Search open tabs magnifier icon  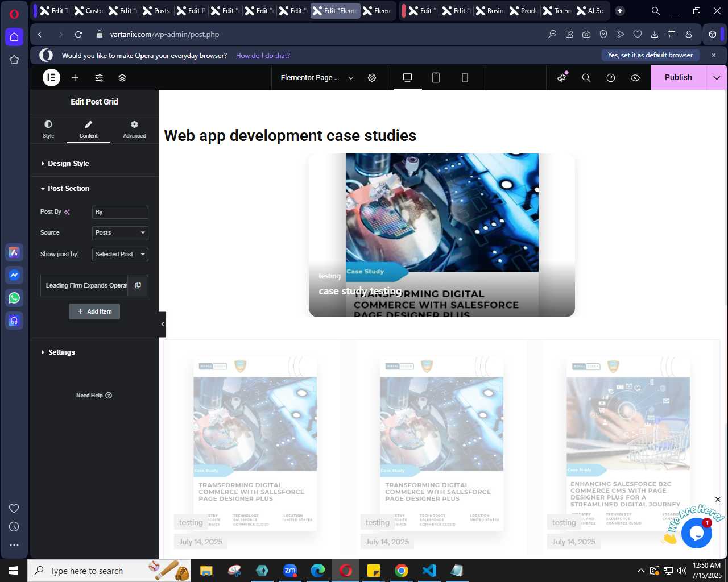tap(656, 11)
